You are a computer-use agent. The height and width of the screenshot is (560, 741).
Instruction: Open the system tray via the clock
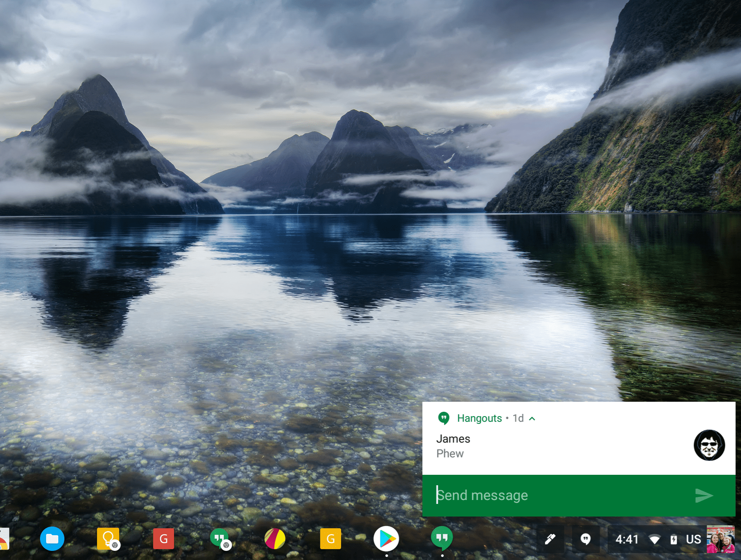tap(627, 539)
